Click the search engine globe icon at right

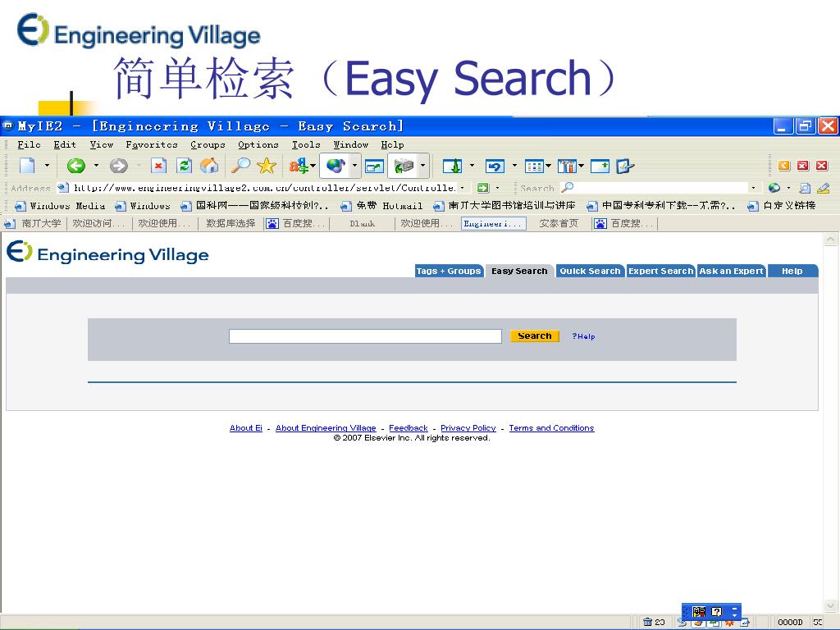click(774, 188)
